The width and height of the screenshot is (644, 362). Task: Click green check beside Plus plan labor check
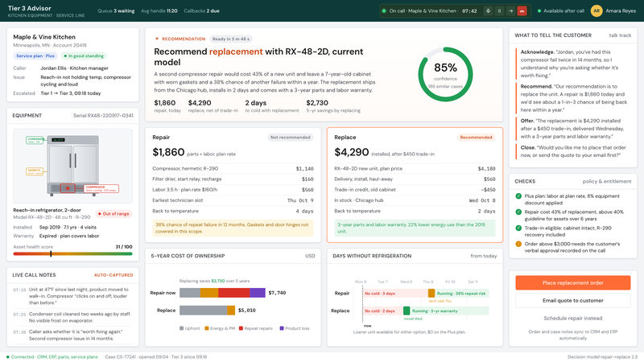pos(518,196)
